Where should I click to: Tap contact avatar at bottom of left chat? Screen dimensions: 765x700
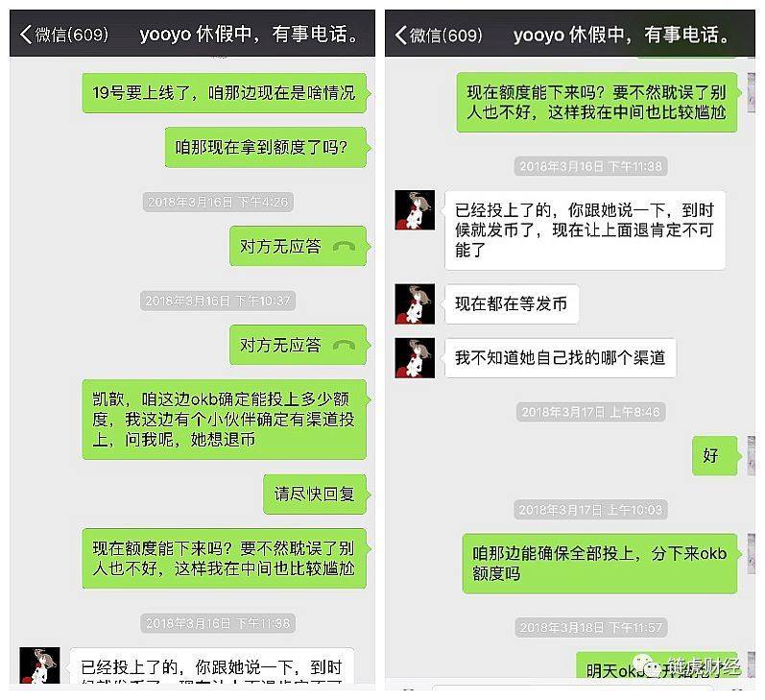[39, 664]
